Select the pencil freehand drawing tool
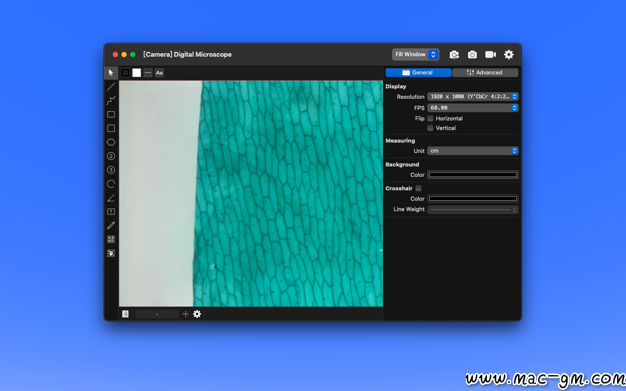 (x=111, y=226)
